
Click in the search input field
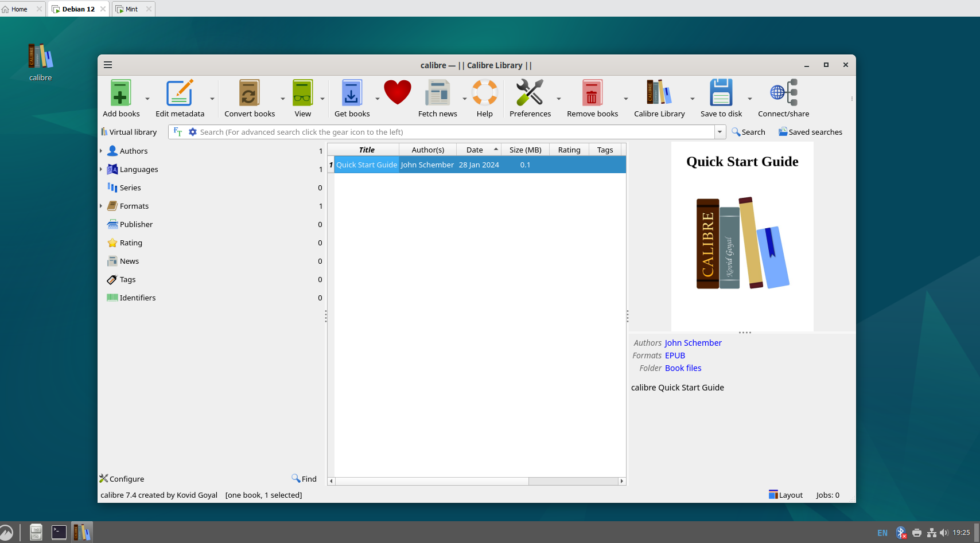(x=456, y=132)
